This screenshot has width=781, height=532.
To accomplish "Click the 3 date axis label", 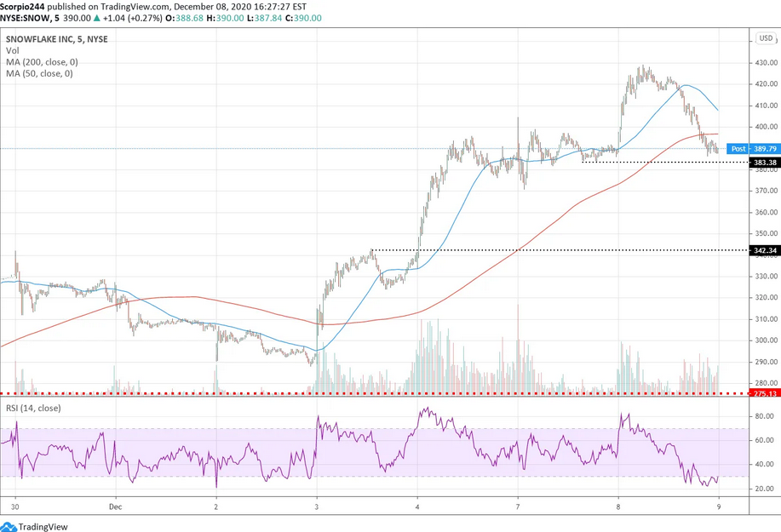I will [x=317, y=507].
